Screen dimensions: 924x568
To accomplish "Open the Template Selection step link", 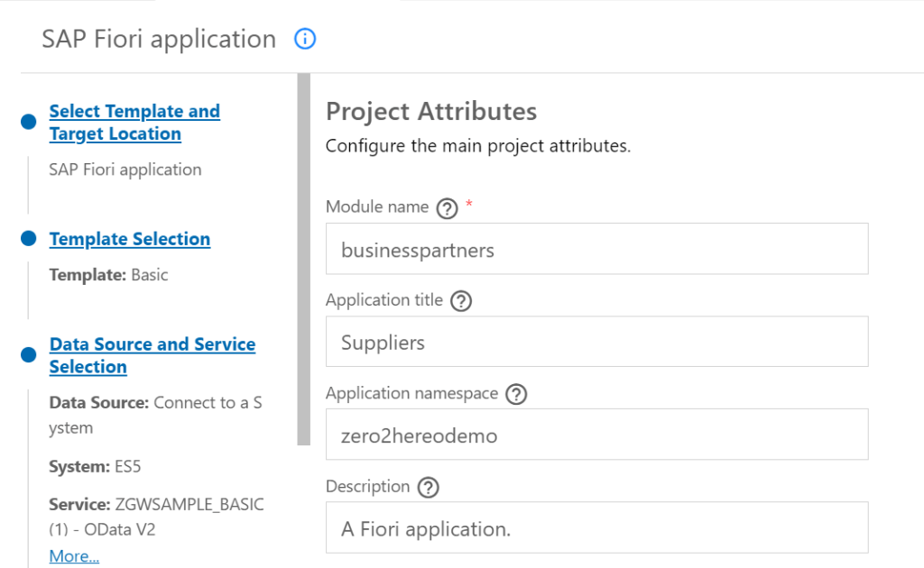I will (129, 239).
